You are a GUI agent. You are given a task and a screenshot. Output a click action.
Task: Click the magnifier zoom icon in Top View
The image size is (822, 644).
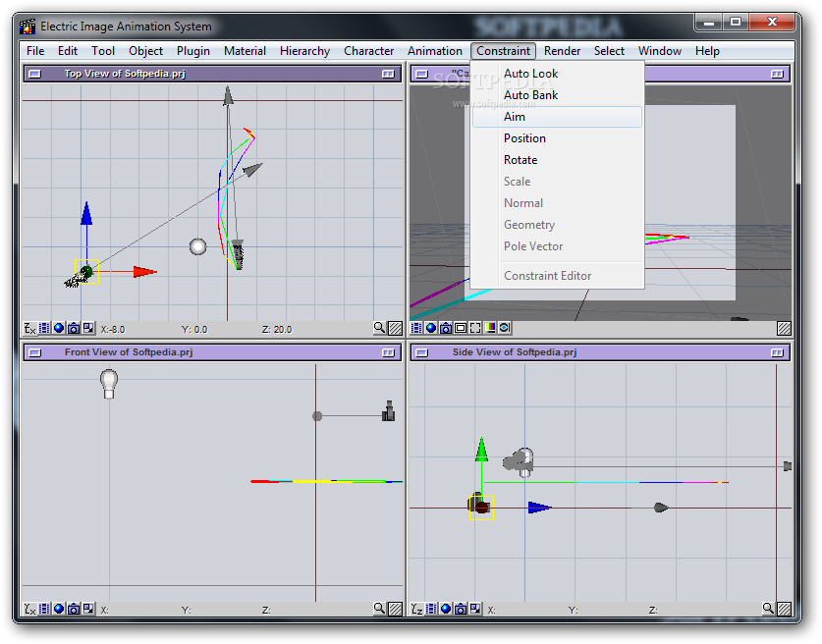point(379,328)
